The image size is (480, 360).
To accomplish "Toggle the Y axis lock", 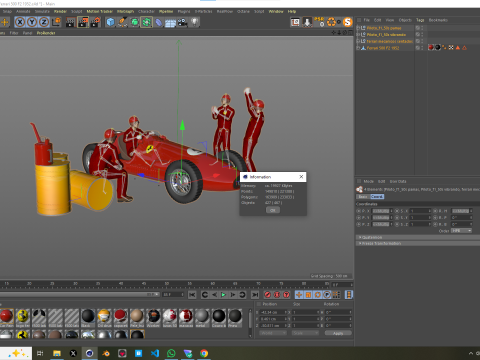I will [x=32, y=22].
